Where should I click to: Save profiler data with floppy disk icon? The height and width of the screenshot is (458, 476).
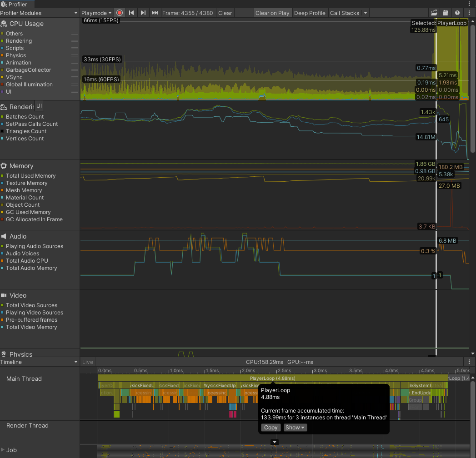446,13
